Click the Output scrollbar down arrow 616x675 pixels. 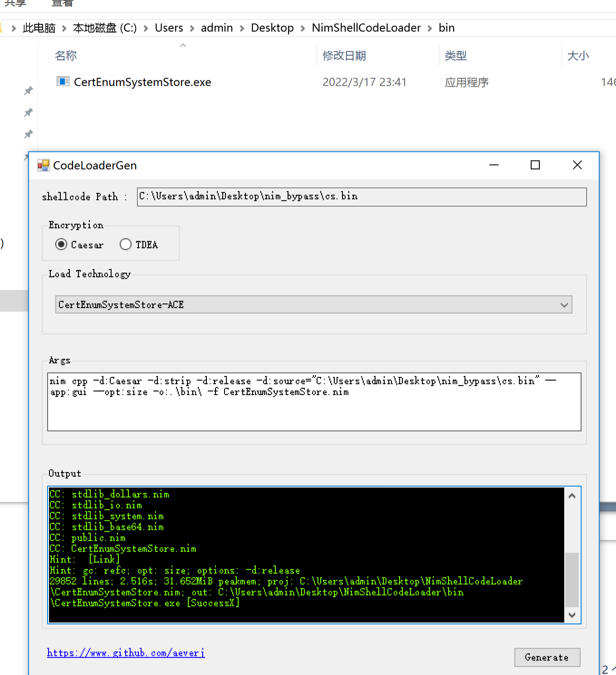pos(572,615)
